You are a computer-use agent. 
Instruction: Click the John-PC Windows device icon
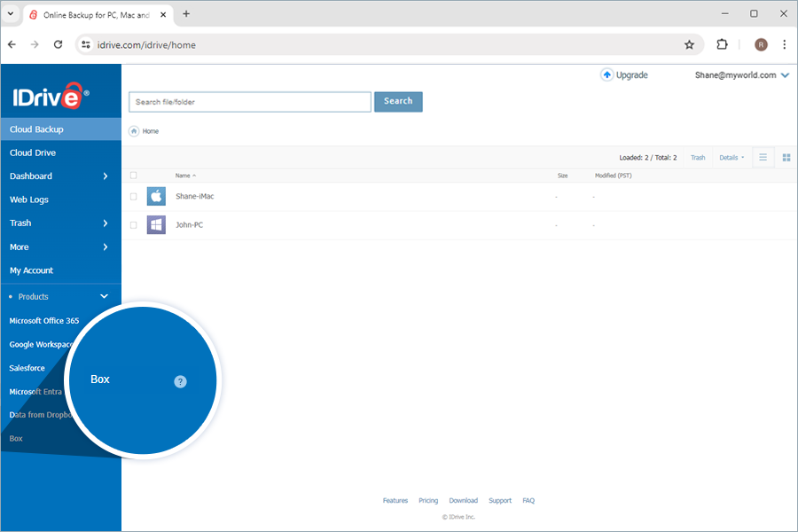coord(156,224)
